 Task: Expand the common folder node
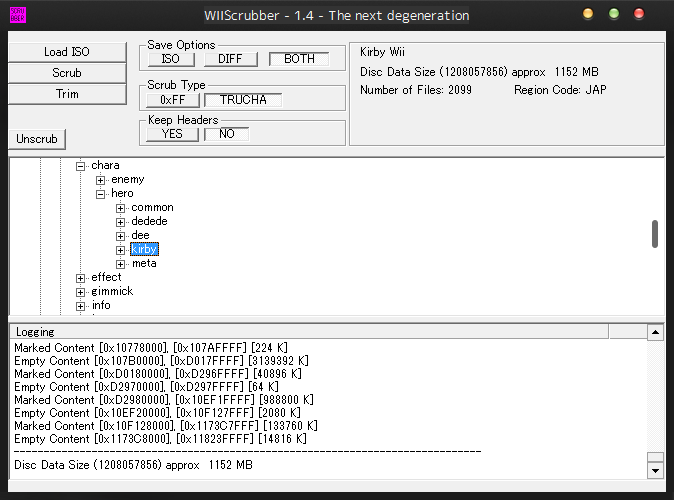click(x=120, y=208)
